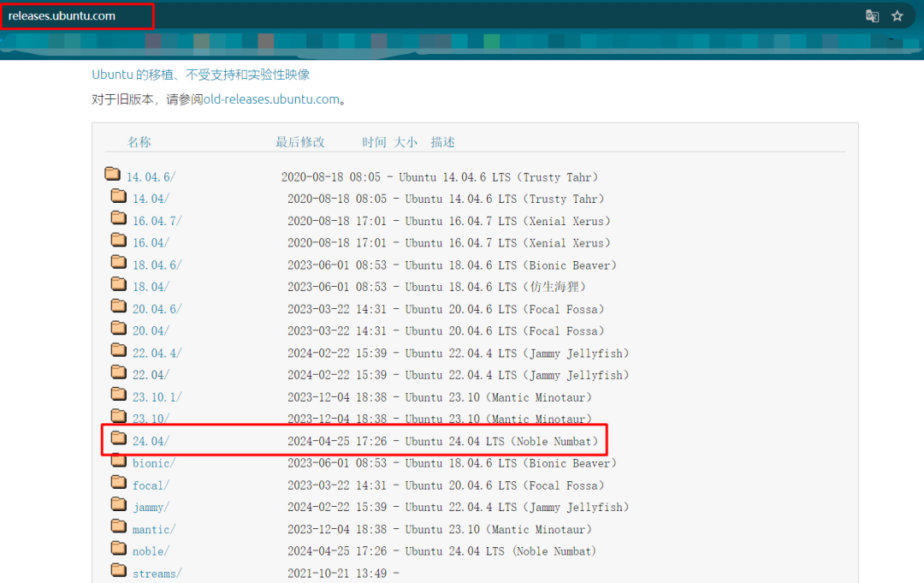Viewport: 924px width, 583px height.
Task: Open the 23.10.1/ directory link
Action: 157,397
